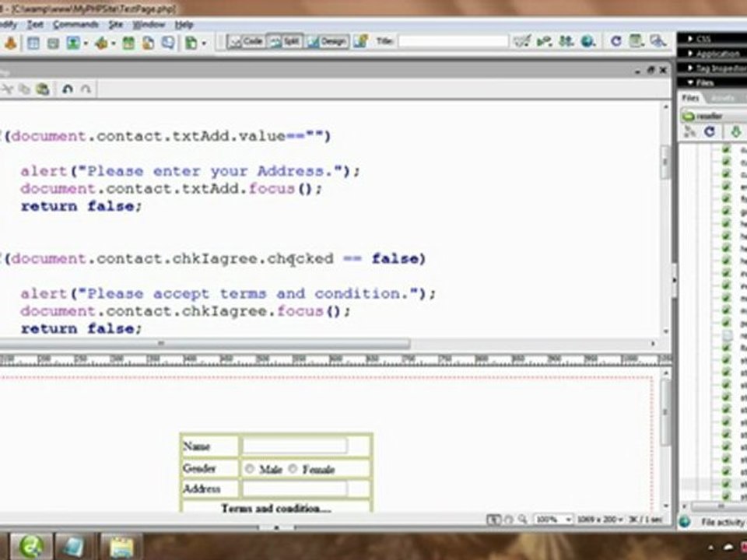Click the Images insert icon

point(73,44)
